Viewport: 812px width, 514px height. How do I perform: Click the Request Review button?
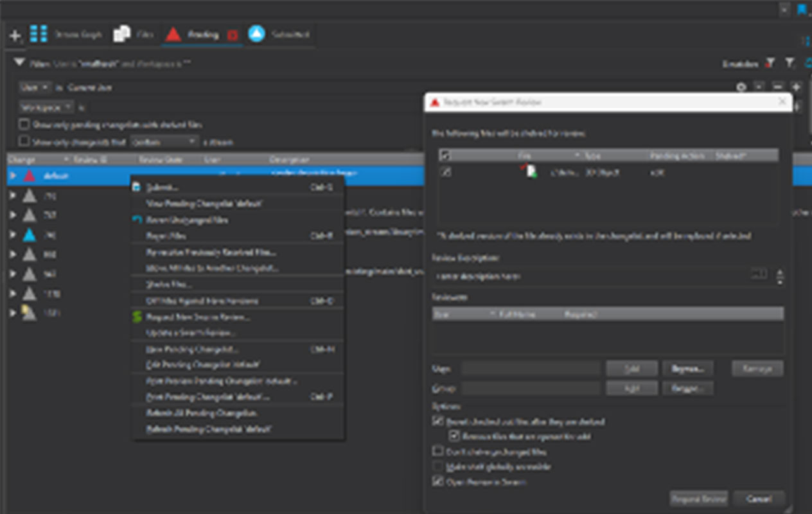(698, 499)
